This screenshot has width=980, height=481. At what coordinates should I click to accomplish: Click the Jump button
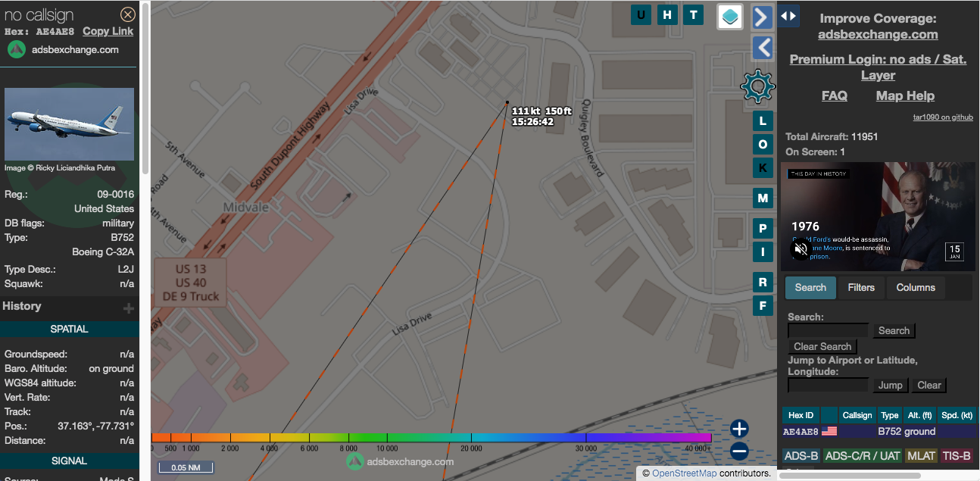(x=890, y=386)
